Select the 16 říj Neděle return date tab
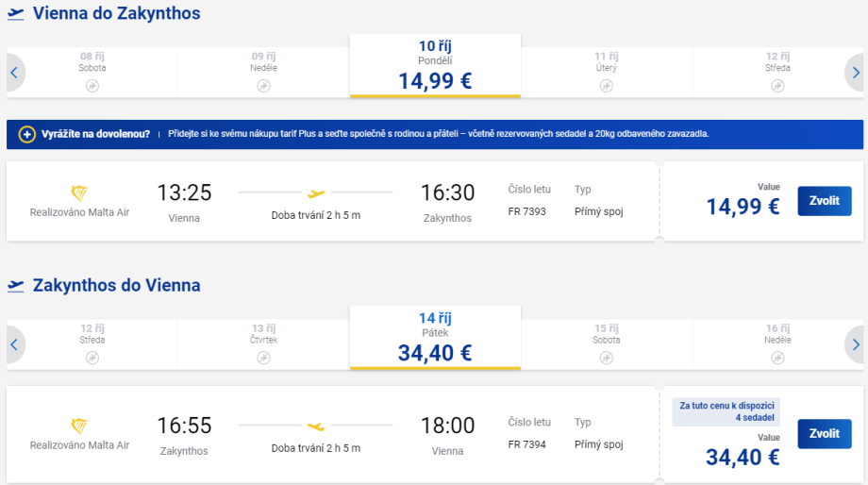This screenshot has width=868, height=485. point(777,338)
